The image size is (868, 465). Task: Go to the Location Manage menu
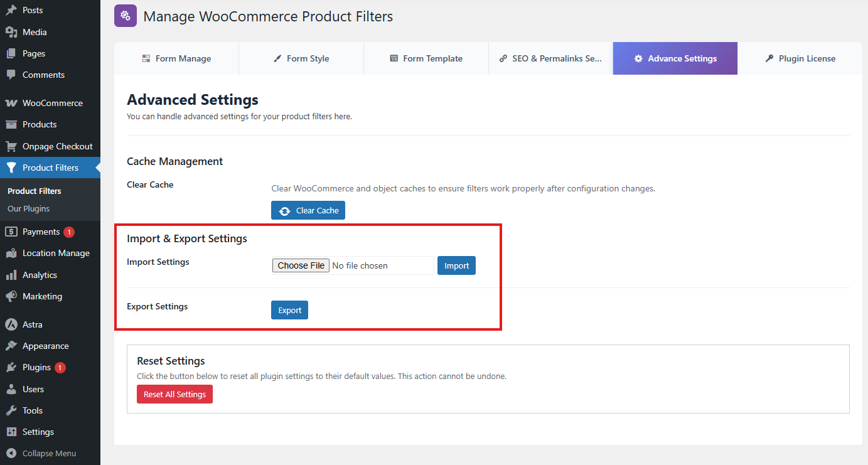[50, 253]
